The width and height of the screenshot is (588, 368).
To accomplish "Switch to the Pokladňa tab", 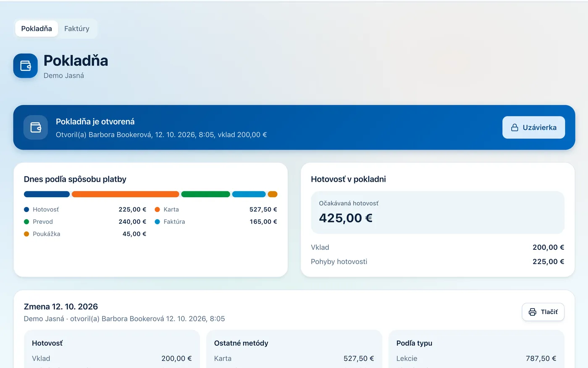I will [37, 29].
